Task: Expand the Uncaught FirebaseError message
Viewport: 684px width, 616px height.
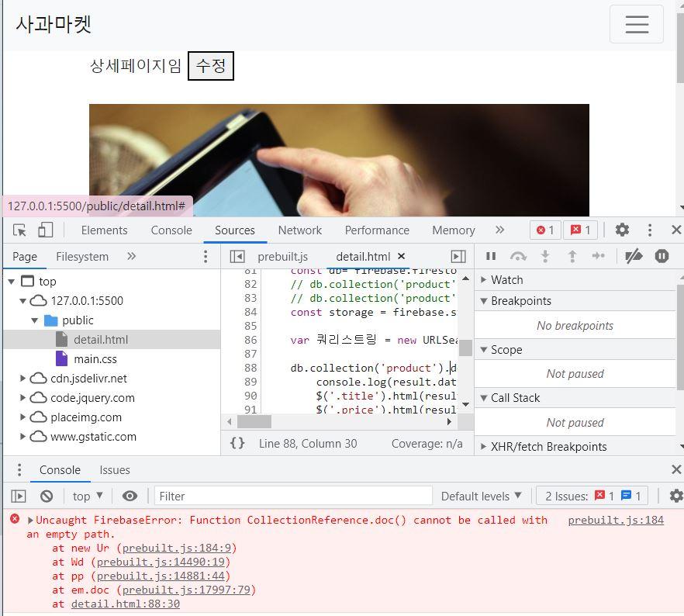Action: tap(30, 520)
